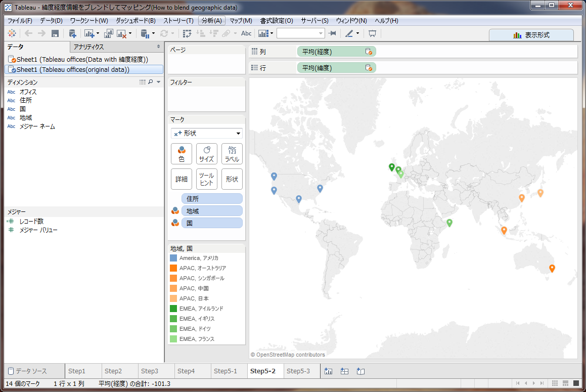Open the new worksheet dropdown arrow
586x392 pixels.
98,33
